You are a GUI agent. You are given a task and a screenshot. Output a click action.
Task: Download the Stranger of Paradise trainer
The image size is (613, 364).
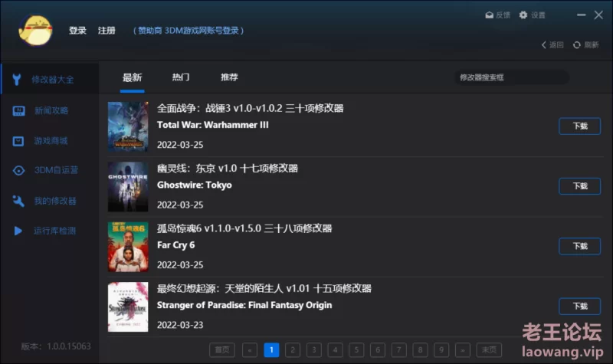[x=580, y=306]
